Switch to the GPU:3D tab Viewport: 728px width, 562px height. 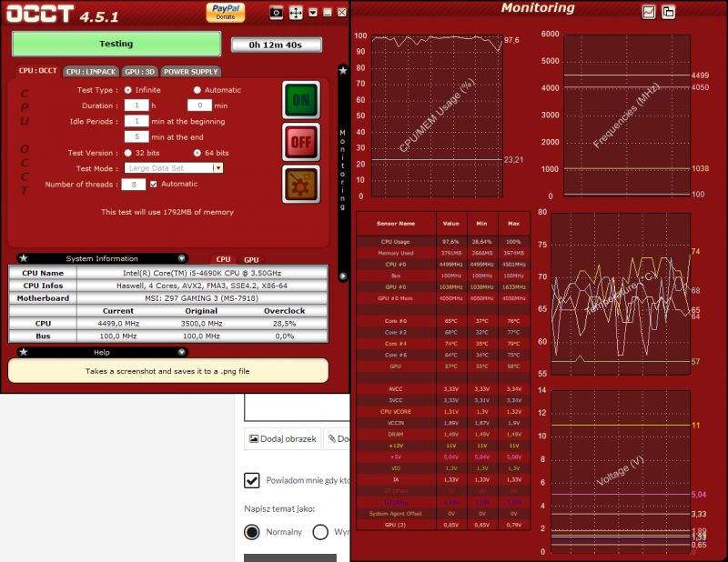(137, 72)
